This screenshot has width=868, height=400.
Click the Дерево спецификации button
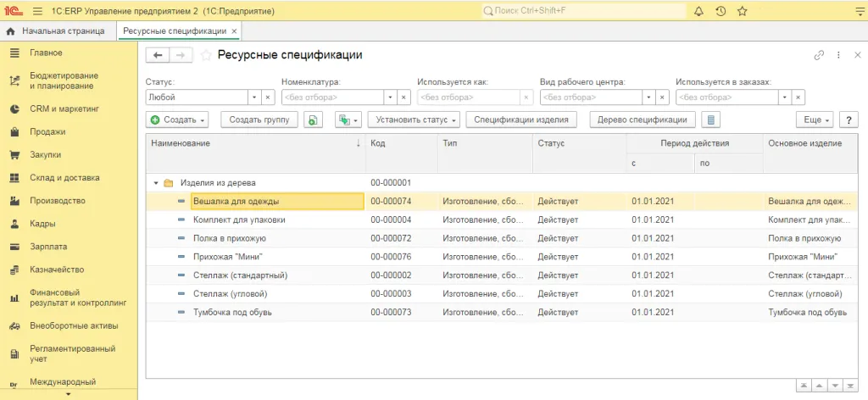coord(643,120)
